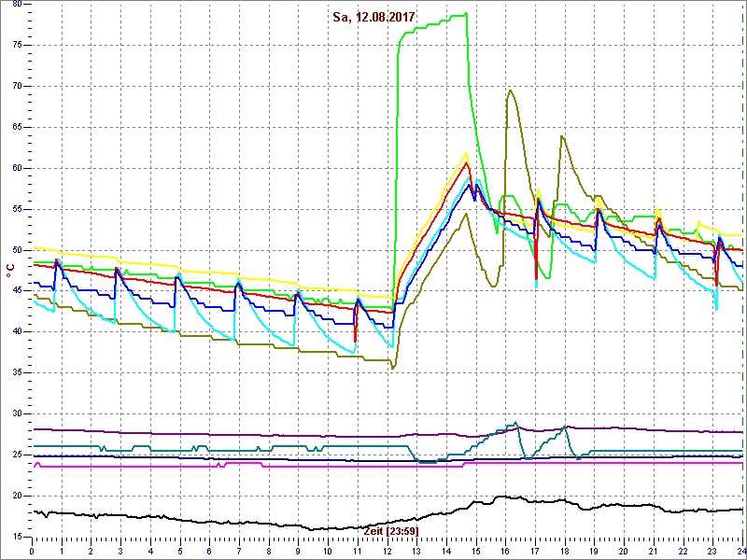Image resolution: width=747 pixels, height=560 pixels.
Task: Click hour 11 on the time axis
Action: click(x=358, y=551)
